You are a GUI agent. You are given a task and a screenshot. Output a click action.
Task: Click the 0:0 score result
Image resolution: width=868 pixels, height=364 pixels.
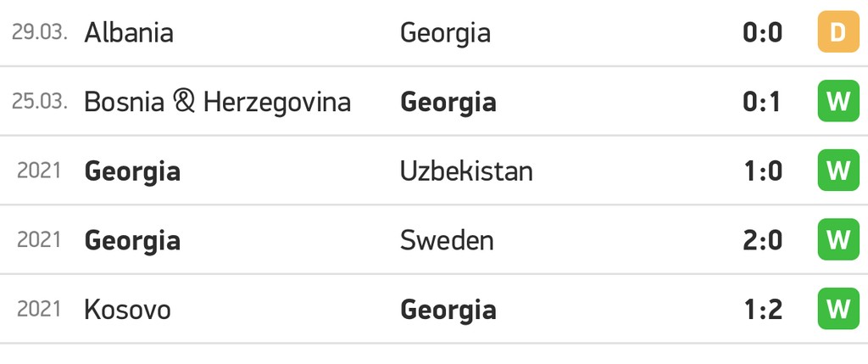762,33
